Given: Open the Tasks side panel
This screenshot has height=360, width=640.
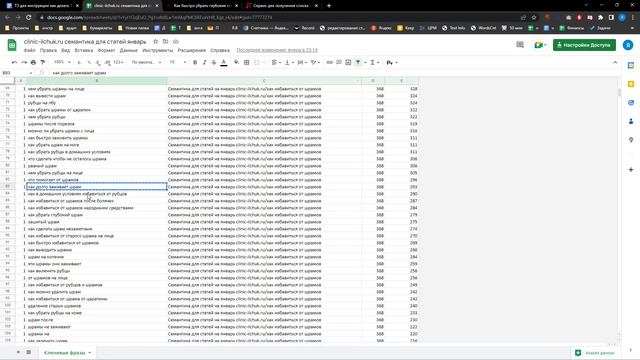Looking at the screenshot, I should coord(631,102).
